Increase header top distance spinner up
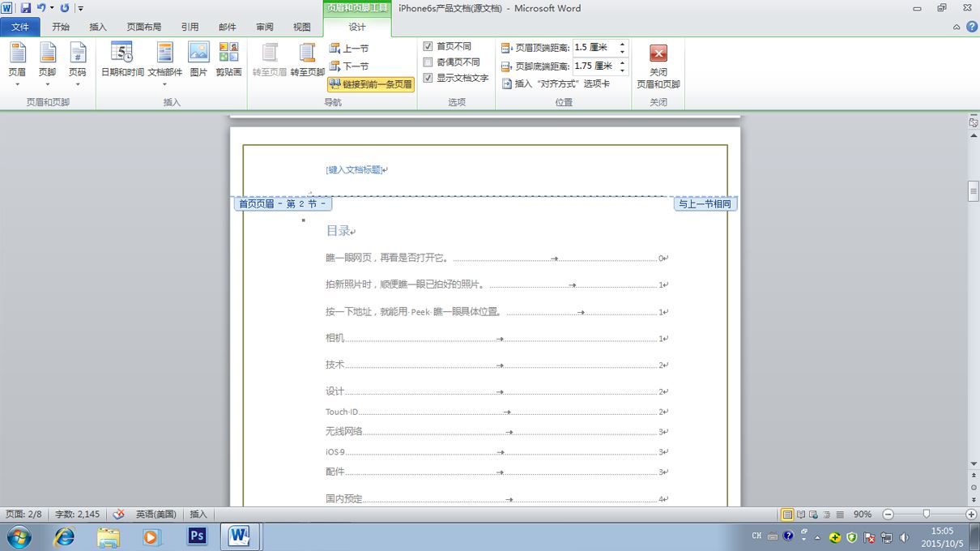 coord(623,45)
